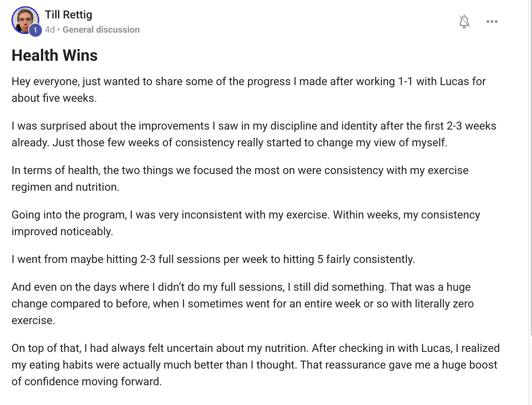
Task: Open the author name Till Rettig
Action: click(x=68, y=15)
